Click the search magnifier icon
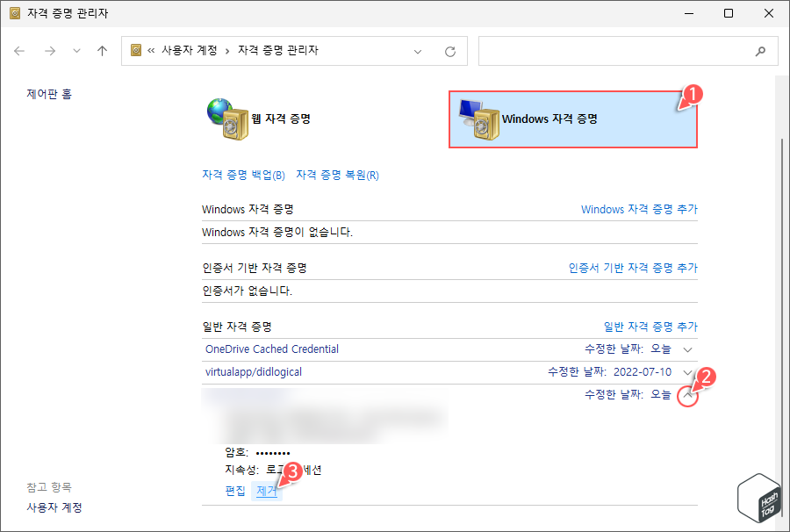The height and width of the screenshot is (532, 790). (760, 51)
